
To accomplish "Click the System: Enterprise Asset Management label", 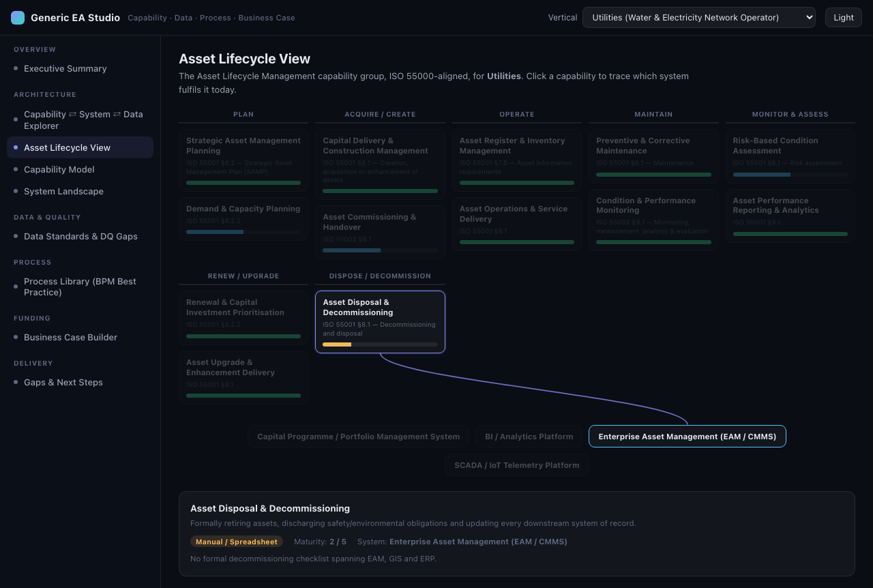I will point(462,542).
